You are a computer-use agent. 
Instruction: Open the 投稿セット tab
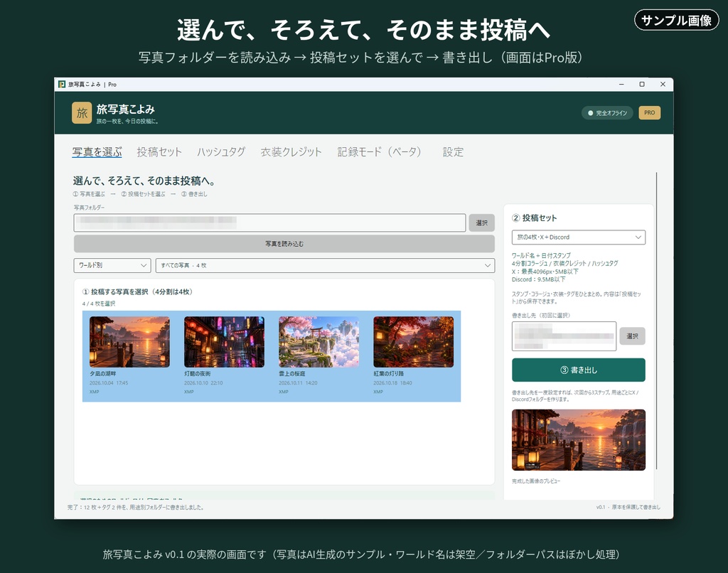pyautogui.click(x=159, y=152)
